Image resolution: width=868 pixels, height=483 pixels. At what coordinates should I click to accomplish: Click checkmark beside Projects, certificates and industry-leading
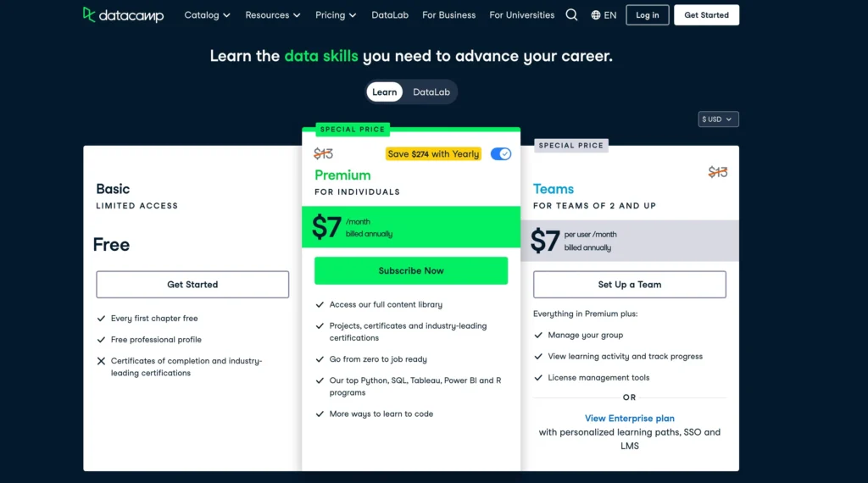pyautogui.click(x=320, y=326)
